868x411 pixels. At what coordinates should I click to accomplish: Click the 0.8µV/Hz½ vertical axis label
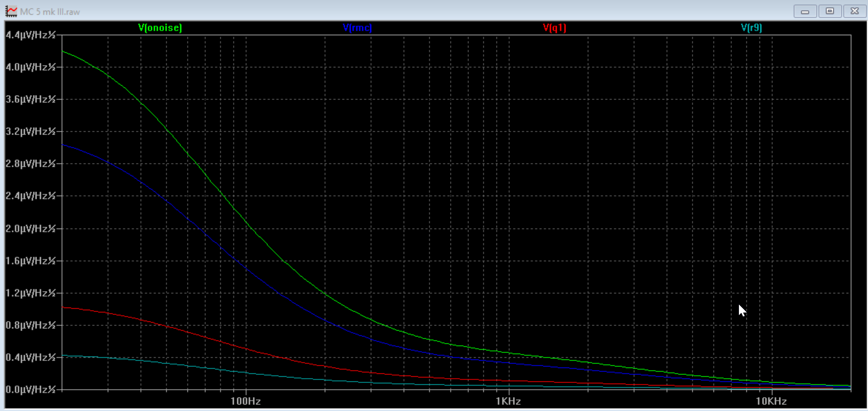click(31, 325)
